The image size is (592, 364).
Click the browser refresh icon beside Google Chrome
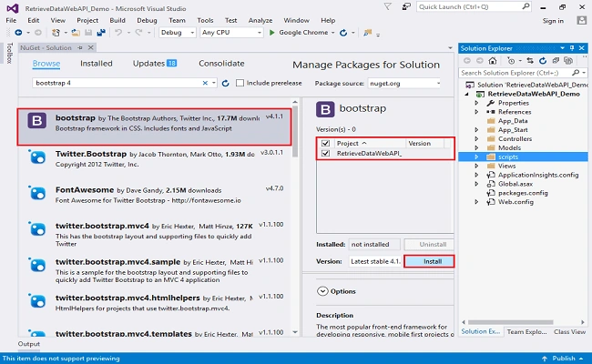point(343,33)
